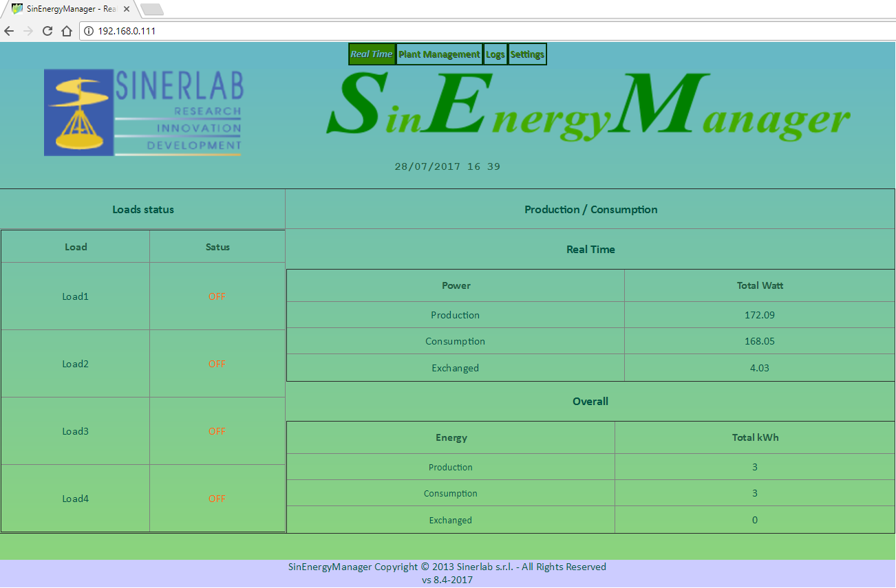Go back with the browser back arrow
Screen dimensions: 896x588
pyautogui.click(x=9, y=31)
